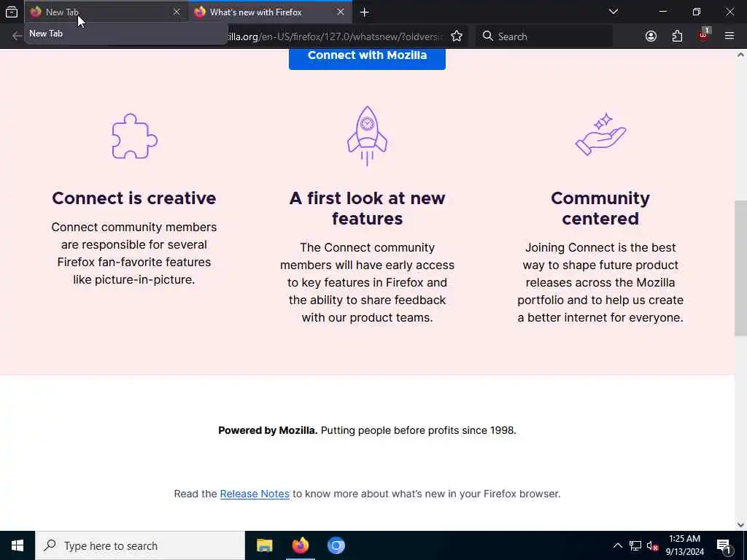Image resolution: width=747 pixels, height=560 pixels.
Task: Click the text about shaping future product releases
Action: (600, 282)
